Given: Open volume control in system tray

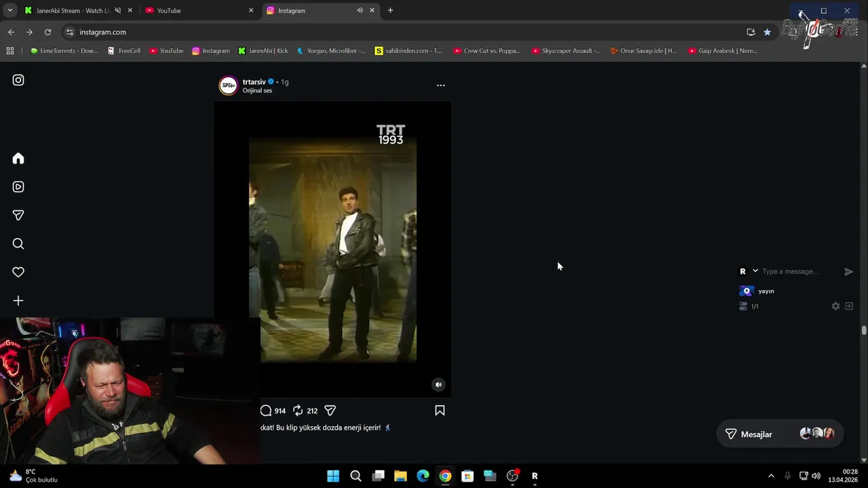Looking at the screenshot, I should [x=816, y=476].
